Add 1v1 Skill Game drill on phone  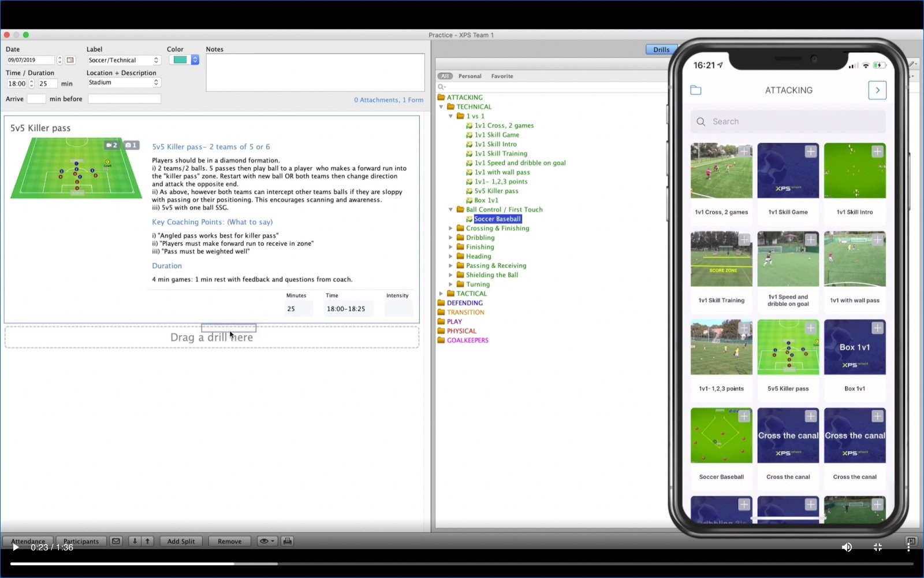[811, 151]
